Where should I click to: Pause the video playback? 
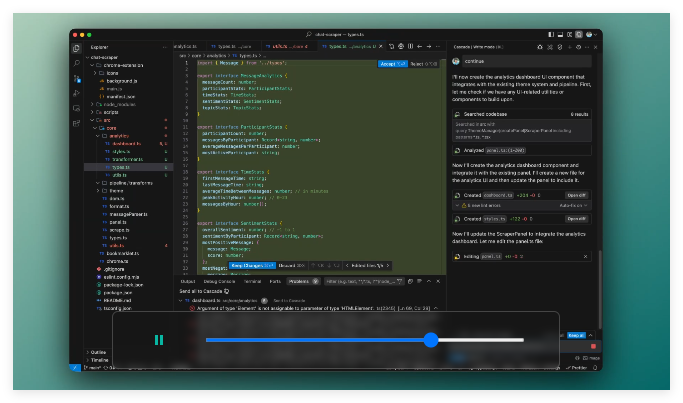(159, 340)
